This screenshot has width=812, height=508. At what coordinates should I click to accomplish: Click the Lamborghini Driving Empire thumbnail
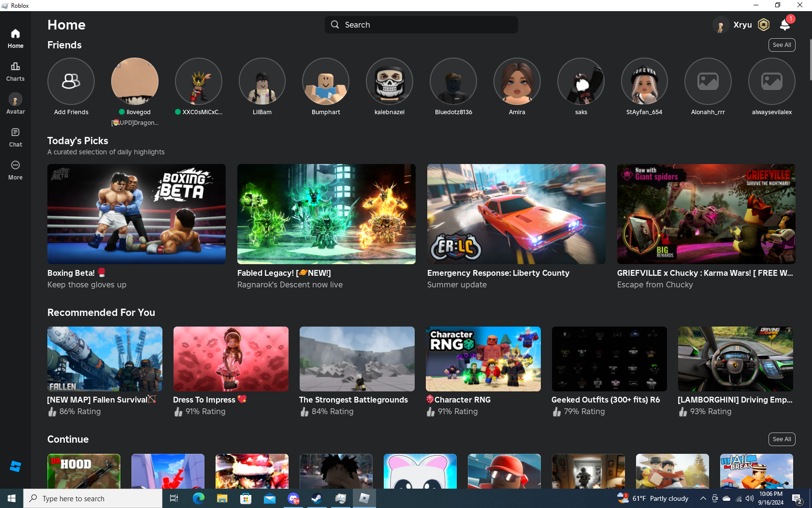pos(736,359)
